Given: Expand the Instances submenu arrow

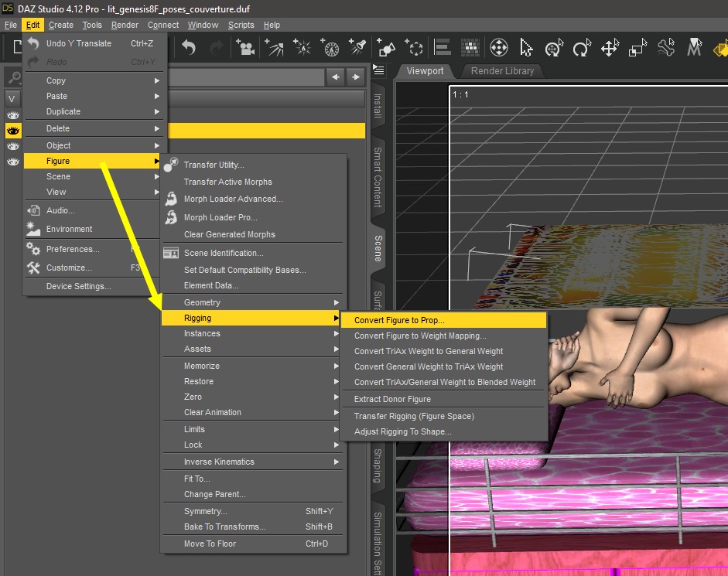Looking at the screenshot, I should pyautogui.click(x=336, y=334).
